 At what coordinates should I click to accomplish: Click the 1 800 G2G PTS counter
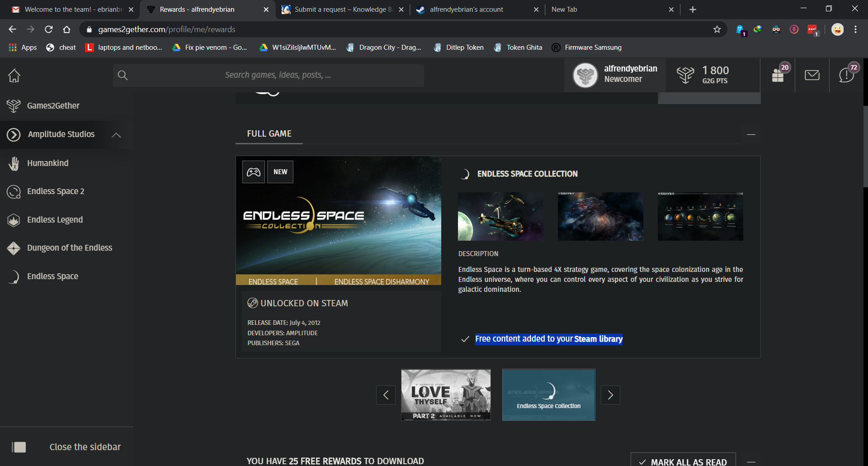(x=715, y=75)
